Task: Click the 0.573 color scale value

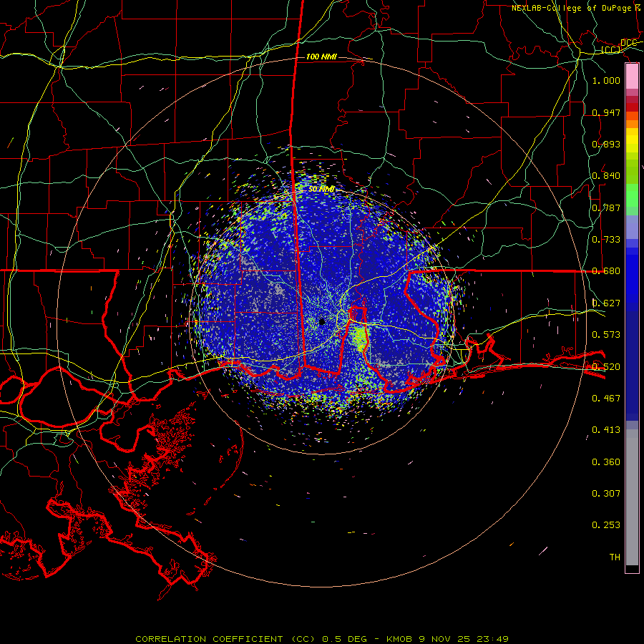Action: coord(606,335)
